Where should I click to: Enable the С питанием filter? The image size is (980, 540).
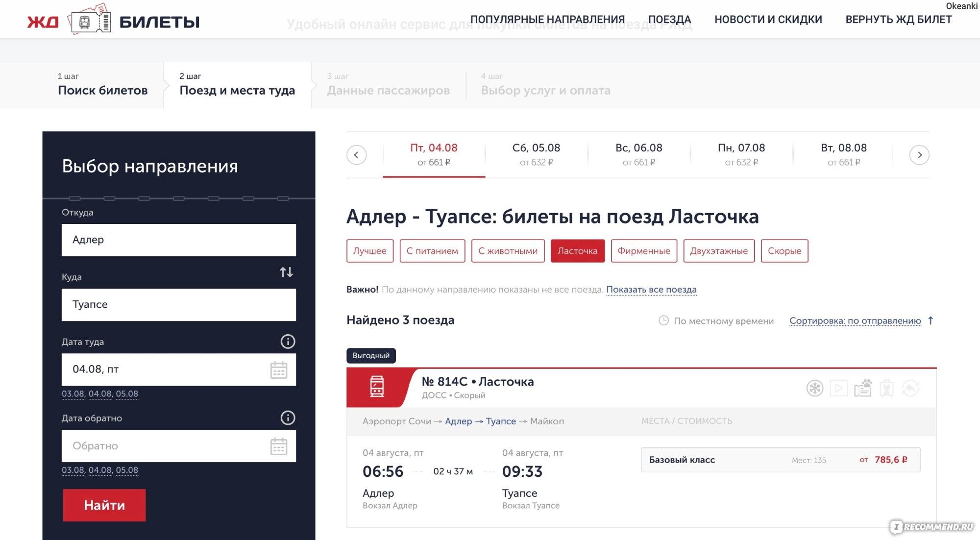pos(432,251)
